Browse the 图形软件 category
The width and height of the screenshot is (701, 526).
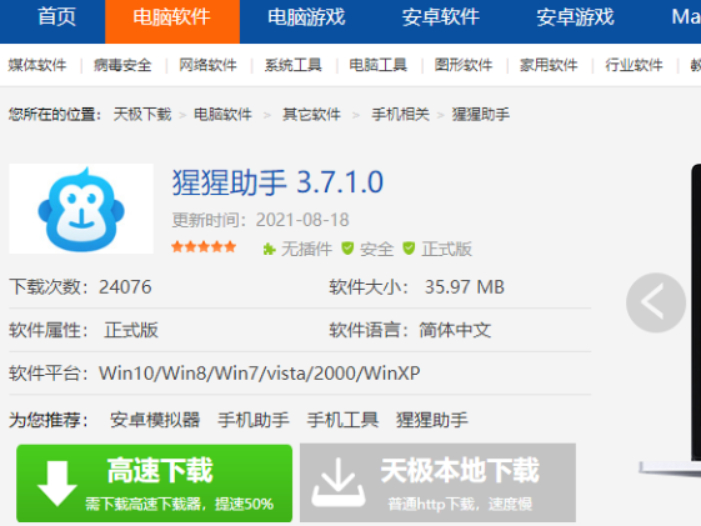click(464, 65)
